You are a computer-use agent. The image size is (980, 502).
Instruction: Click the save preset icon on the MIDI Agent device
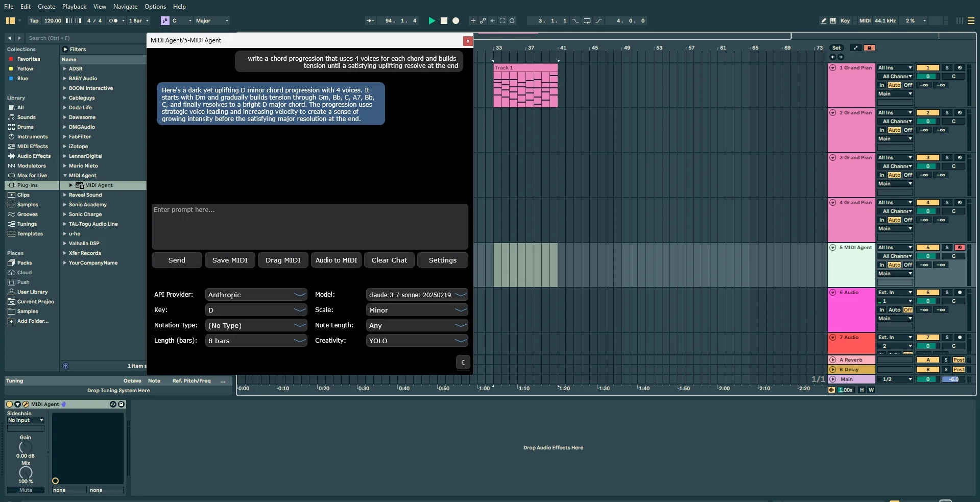coord(122,404)
